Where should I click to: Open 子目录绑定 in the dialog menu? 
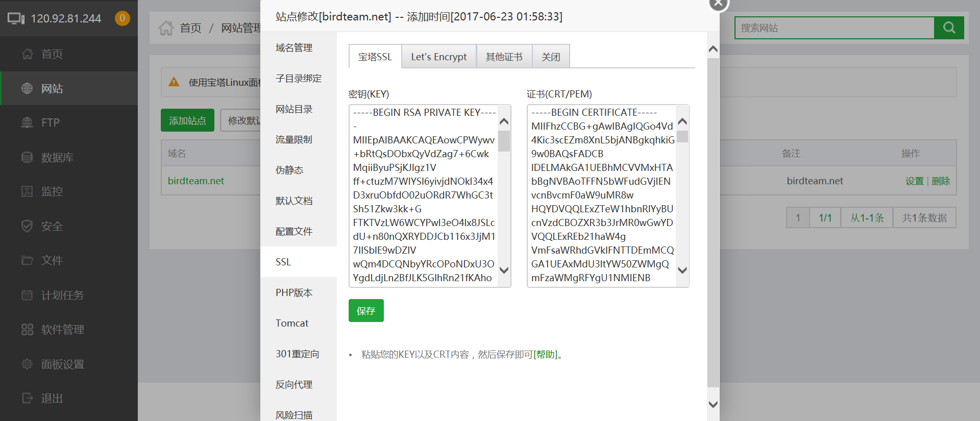(299, 78)
